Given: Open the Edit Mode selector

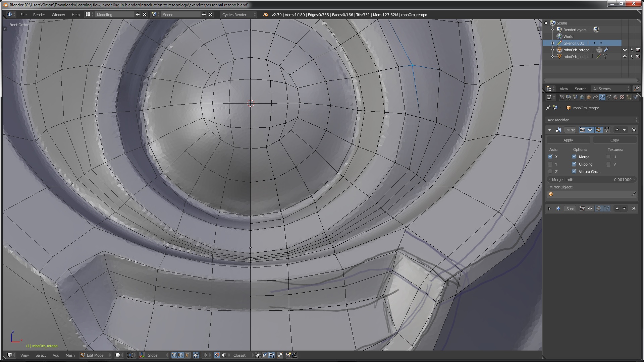Looking at the screenshot, I should 96,355.
